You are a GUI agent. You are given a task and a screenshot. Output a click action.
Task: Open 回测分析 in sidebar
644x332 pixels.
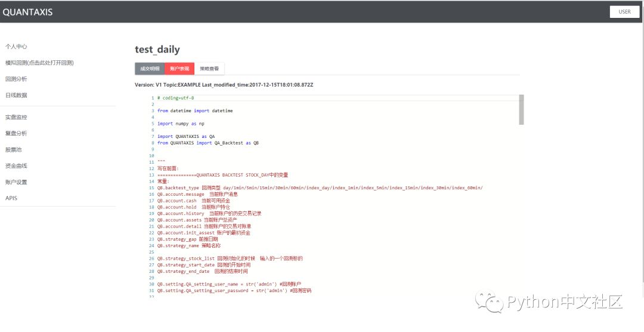(x=16, y=79)
